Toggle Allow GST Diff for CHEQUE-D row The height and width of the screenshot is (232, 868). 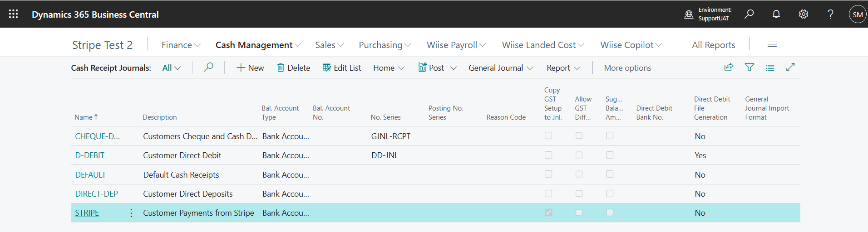click(x=579, y=135)
